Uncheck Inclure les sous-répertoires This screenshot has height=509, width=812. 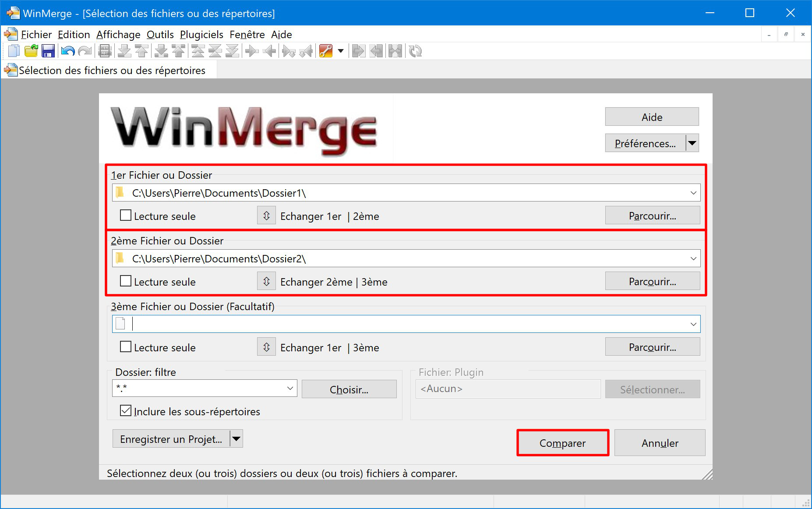(x=126, y=411)
